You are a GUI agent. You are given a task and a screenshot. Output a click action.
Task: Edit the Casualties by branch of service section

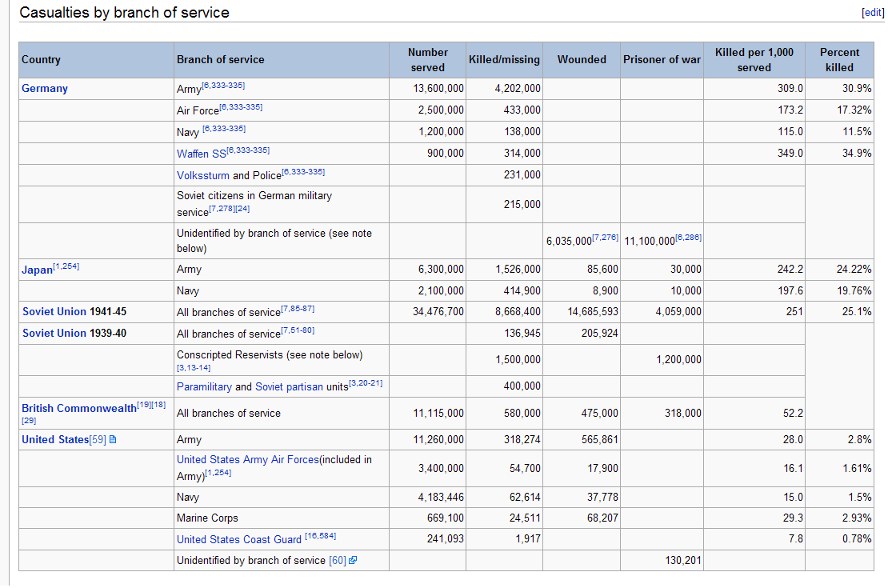(872, 13)
